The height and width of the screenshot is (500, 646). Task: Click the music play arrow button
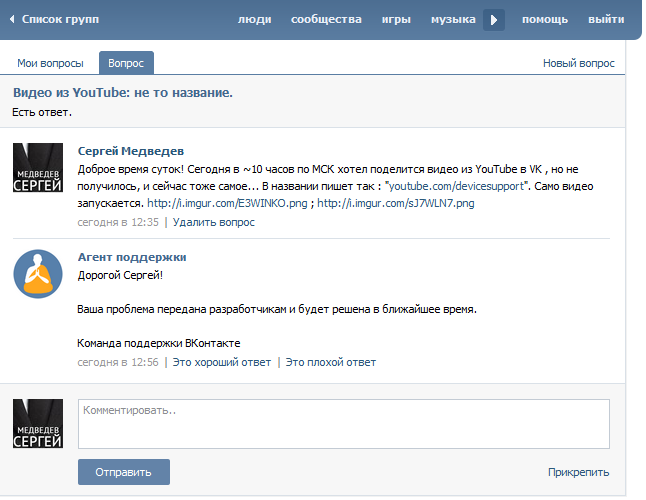494,20
